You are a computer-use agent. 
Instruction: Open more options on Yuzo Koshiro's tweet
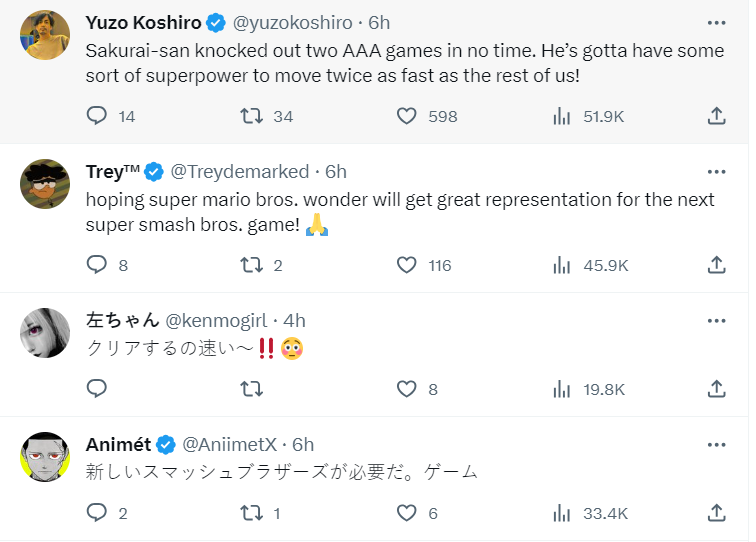click(716, 22)
